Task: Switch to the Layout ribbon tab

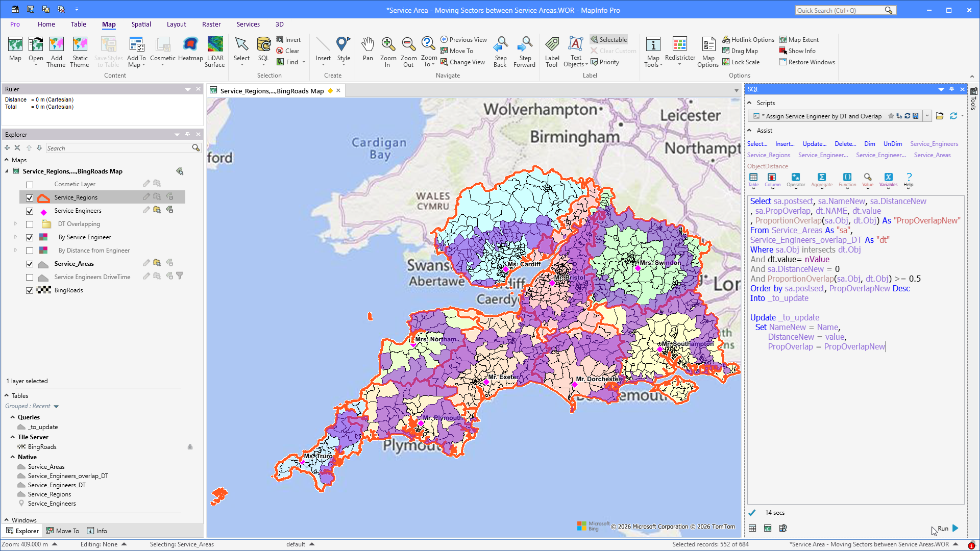Action: (x=176, y=24)
